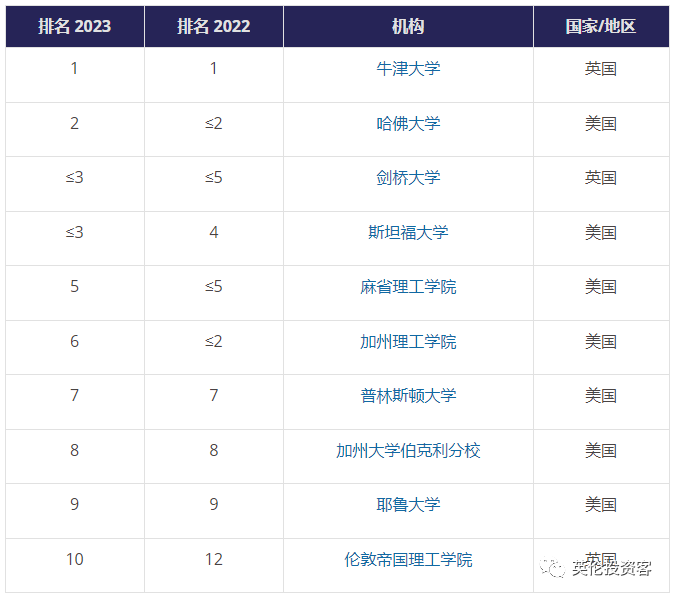Select the 2022 rank ≤2 for 加州理工学院
673x597 pixels.
tap(214, 341)
